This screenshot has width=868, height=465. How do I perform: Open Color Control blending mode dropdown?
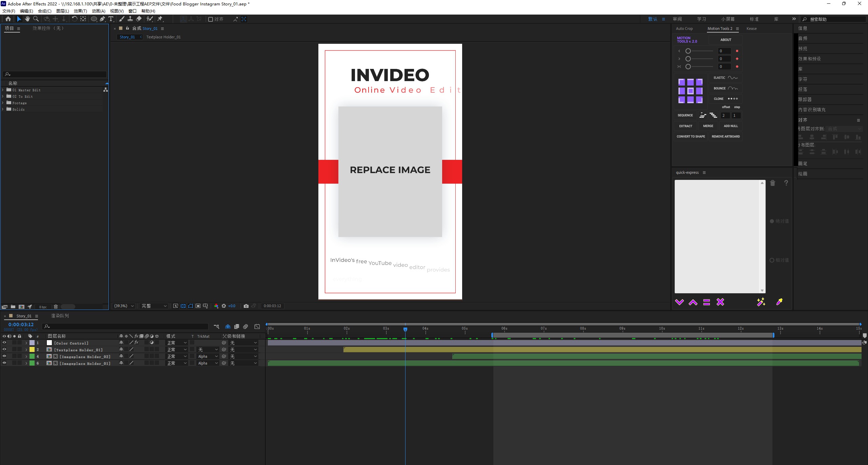[x=177, y=343]
